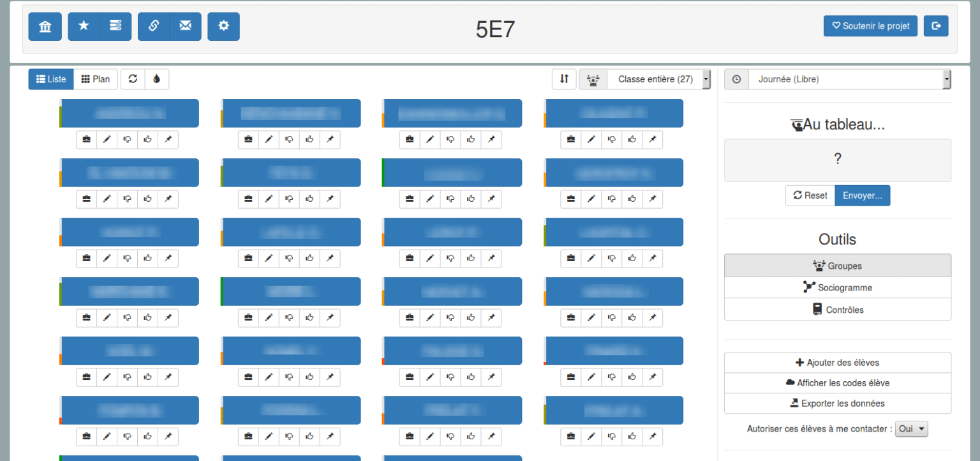Screen dimensions: 980x461
Task: Click the sort arrows icon above the student list
Action: coord(564,79)
